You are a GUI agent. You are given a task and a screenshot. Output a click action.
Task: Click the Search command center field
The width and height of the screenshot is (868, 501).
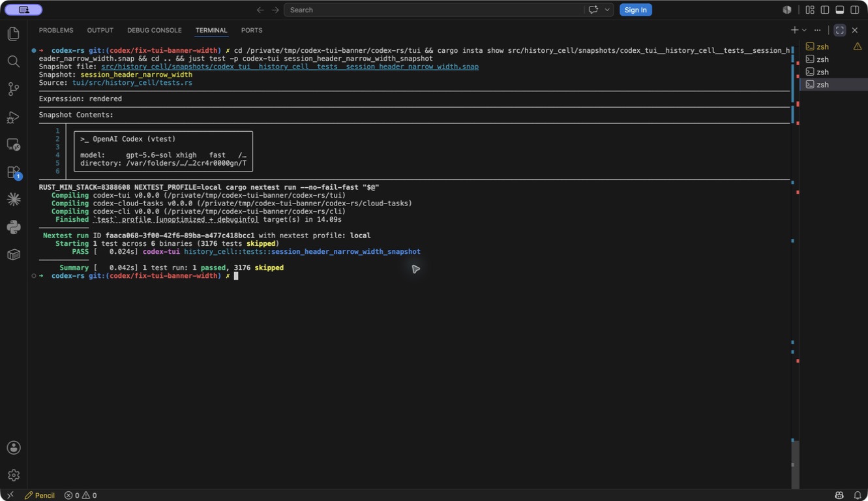[x=434, y=10]
